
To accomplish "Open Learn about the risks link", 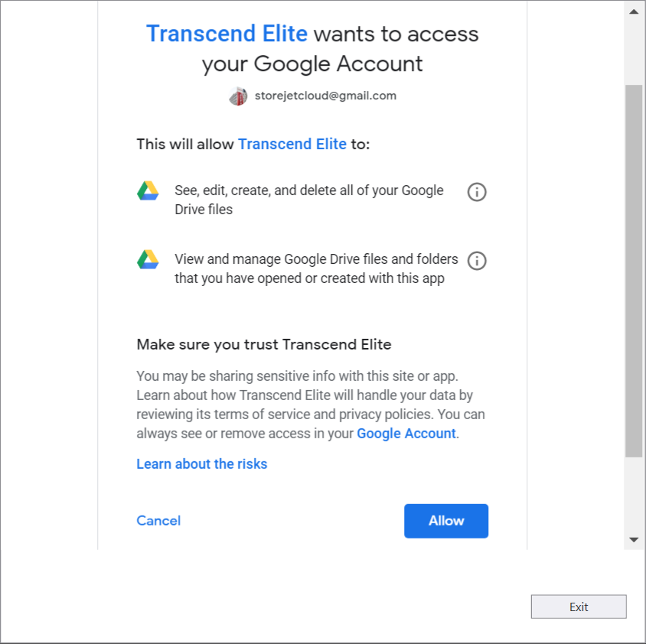I will pyautogui.click(x=202, y=464).
